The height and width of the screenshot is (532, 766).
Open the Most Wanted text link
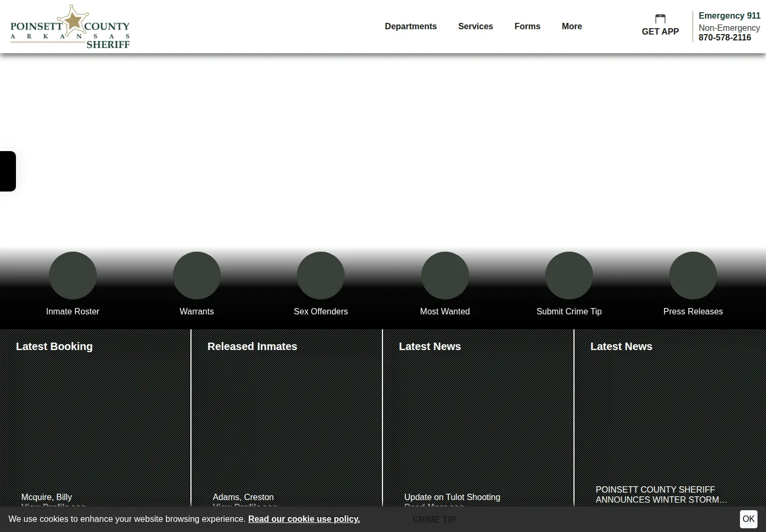click(445, 312)
